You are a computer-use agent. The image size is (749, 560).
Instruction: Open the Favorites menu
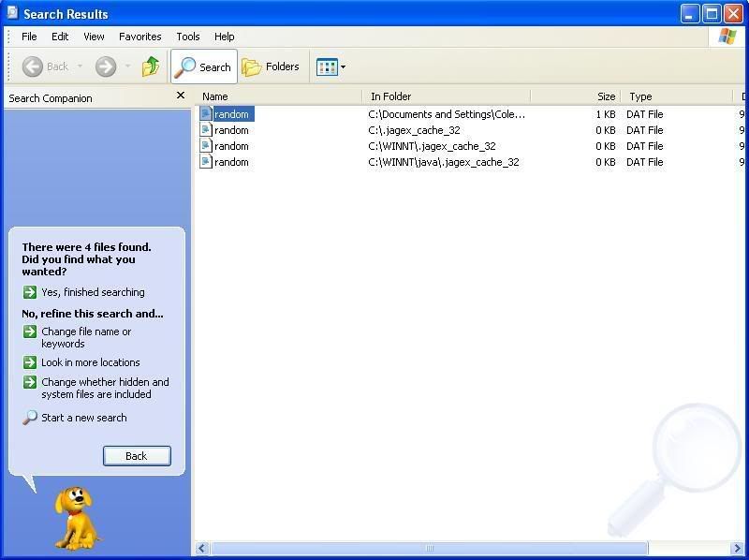tap(140, 37)
